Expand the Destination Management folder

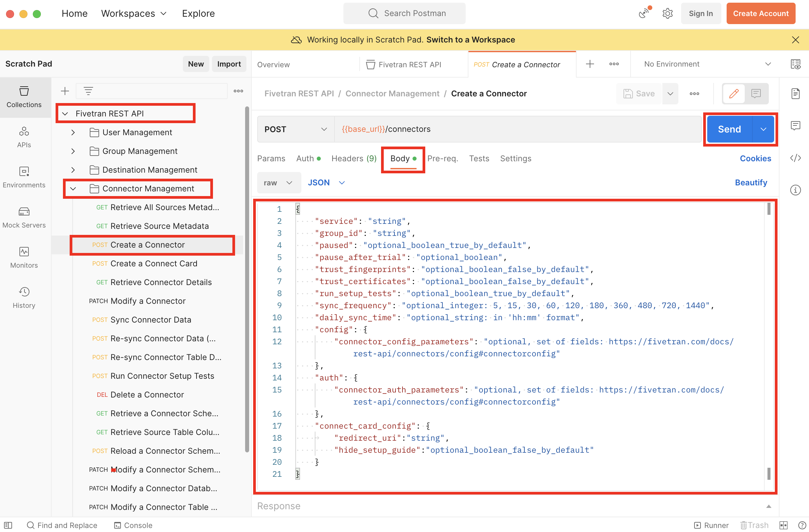(73, 170)
